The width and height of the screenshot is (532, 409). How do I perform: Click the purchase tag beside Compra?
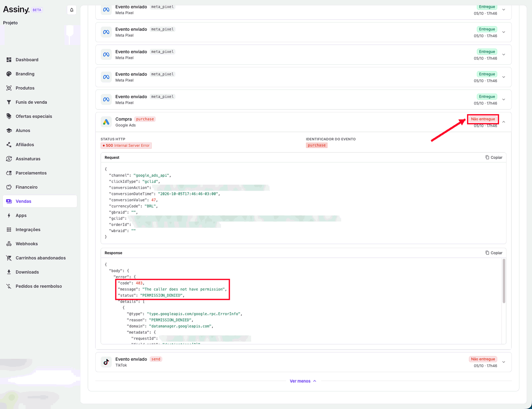[145, 119]
